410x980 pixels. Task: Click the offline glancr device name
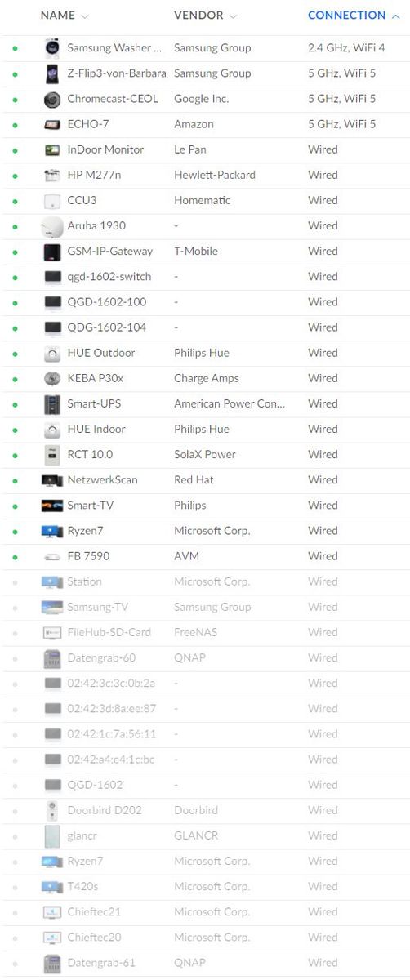click(83, 835)
